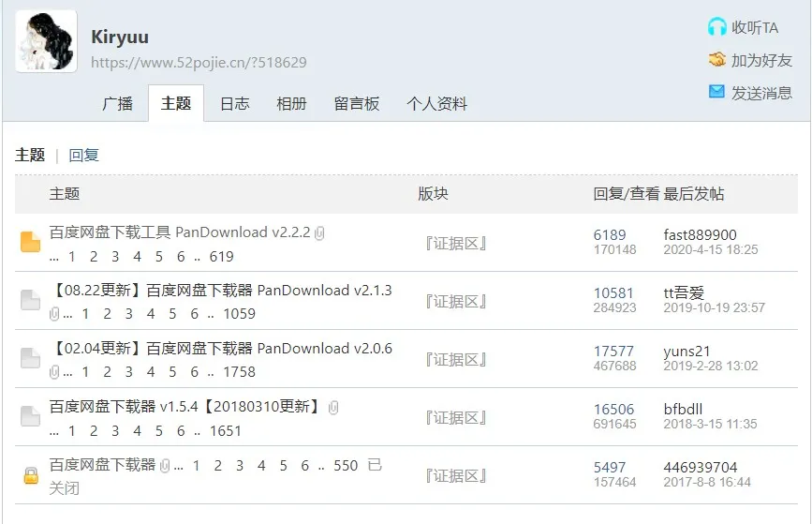This screenshot has height=524, width=812.
Task: Click attachment clip icon after v1.5.4【20180310更新】
Action: click(333, 408)
